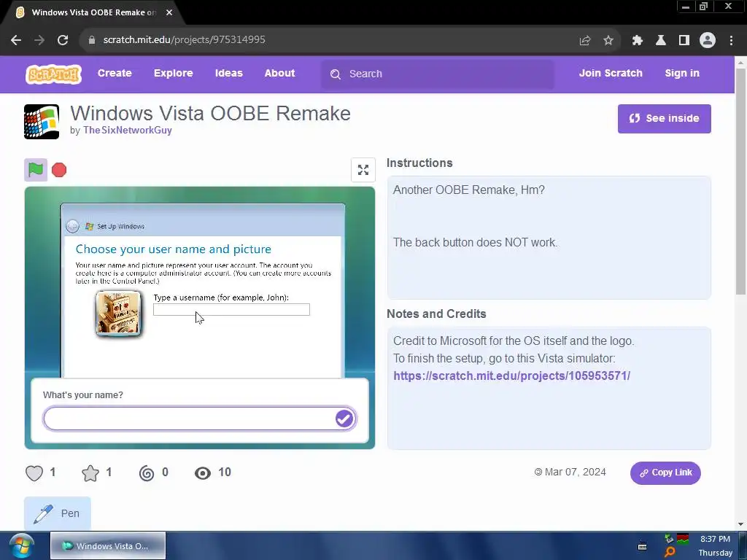
Task: Open the browser extensions puzzle icon
Action: (x=638, y=41)
